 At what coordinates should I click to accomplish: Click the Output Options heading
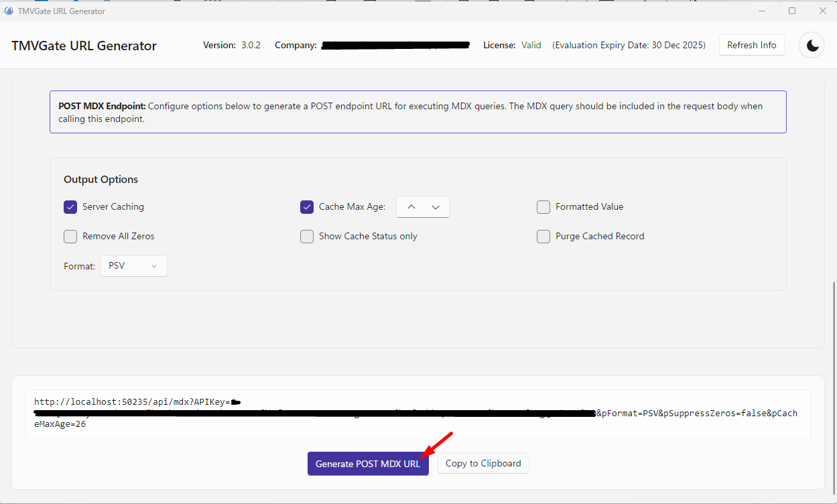click(101, 180)
